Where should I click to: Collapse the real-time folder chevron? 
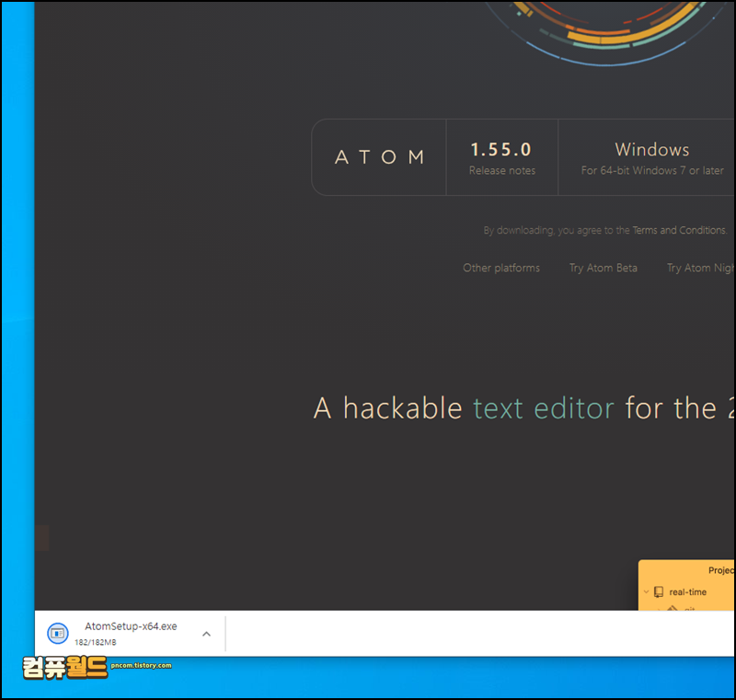click(647, 592)
